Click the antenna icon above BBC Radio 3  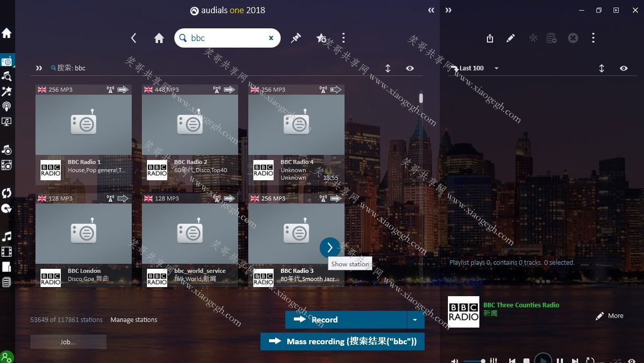tap(323, 198)
